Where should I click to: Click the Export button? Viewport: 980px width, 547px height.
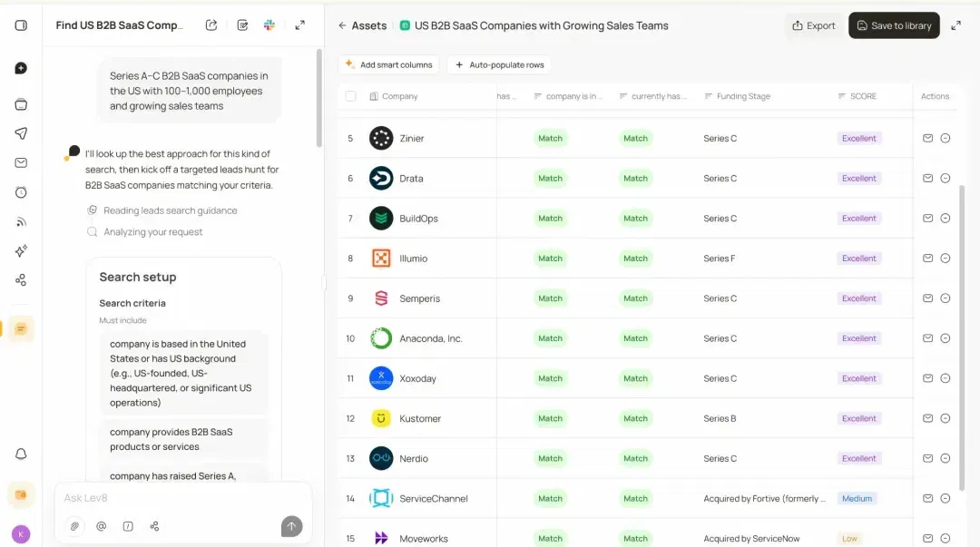pos(814,25)
